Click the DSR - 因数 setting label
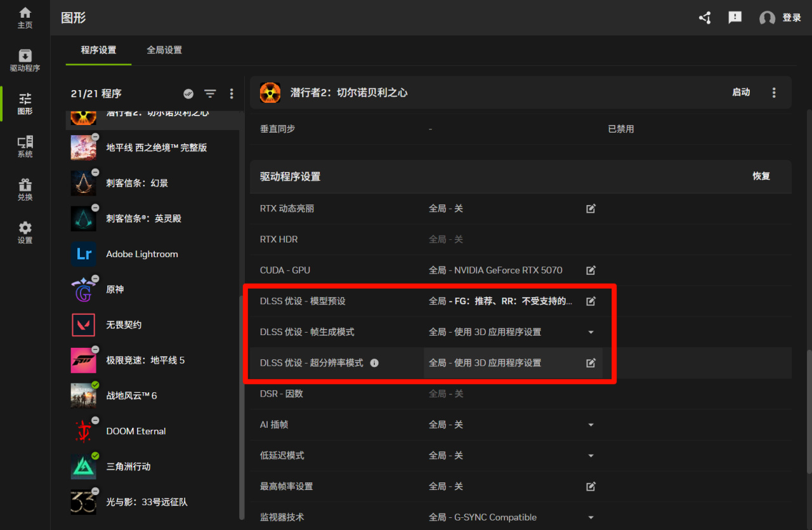The height and width of the screenshot is (530, 812). (x=282, y=394)
